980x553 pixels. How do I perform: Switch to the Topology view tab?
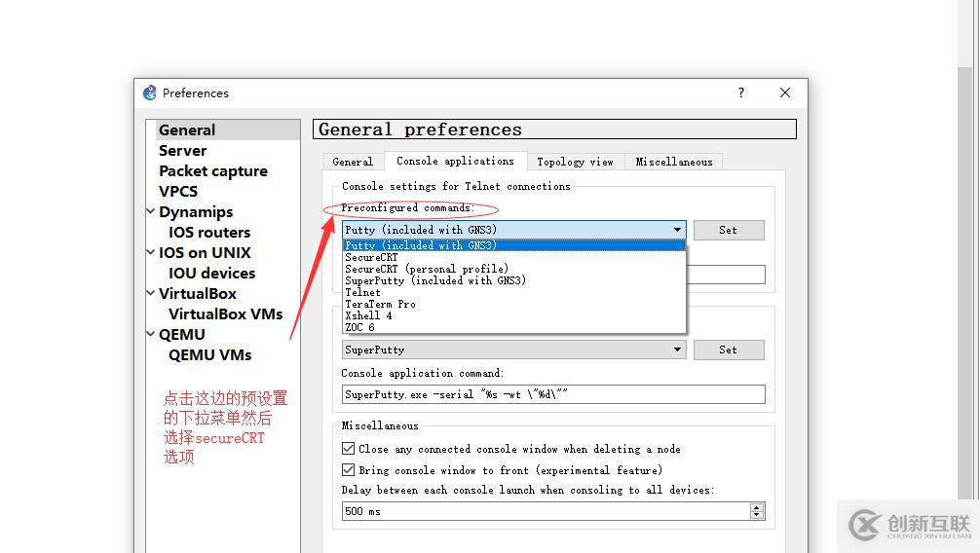576,162
